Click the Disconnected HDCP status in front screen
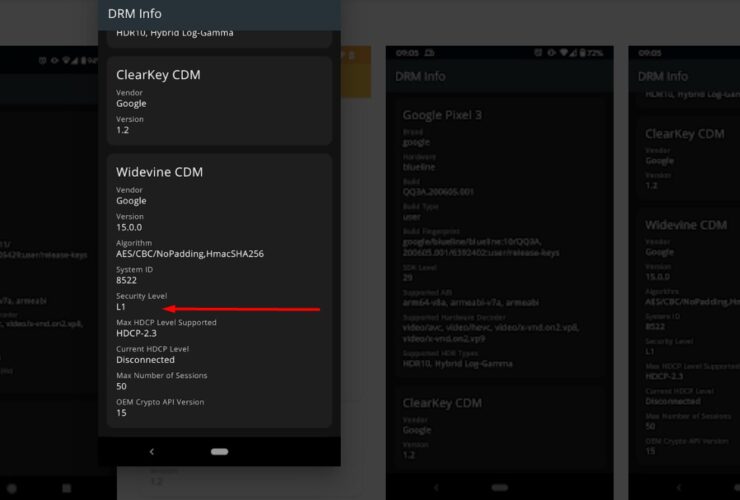This screenshot has height=500, width=740. coord(145,360)
